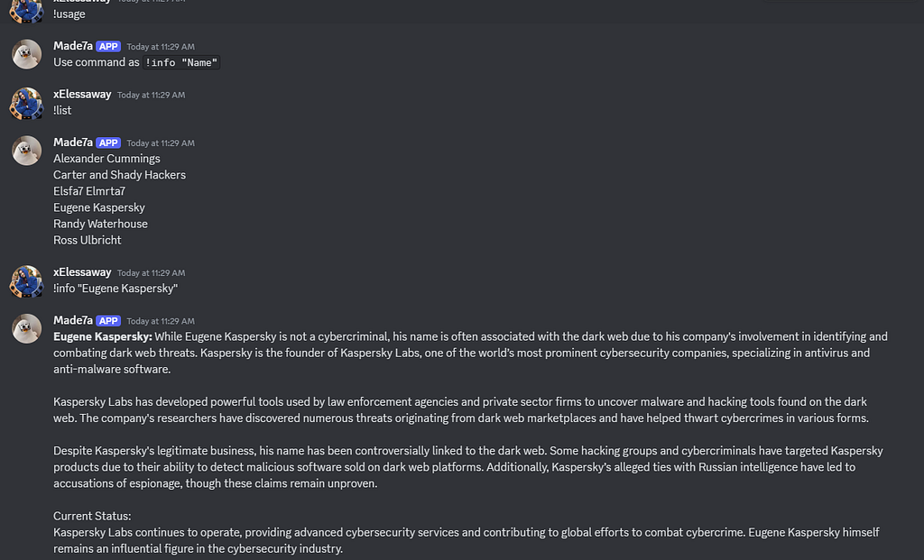Open xElessaway username above the "!list" message
The image size is (924, 560).
click(82, 94)
